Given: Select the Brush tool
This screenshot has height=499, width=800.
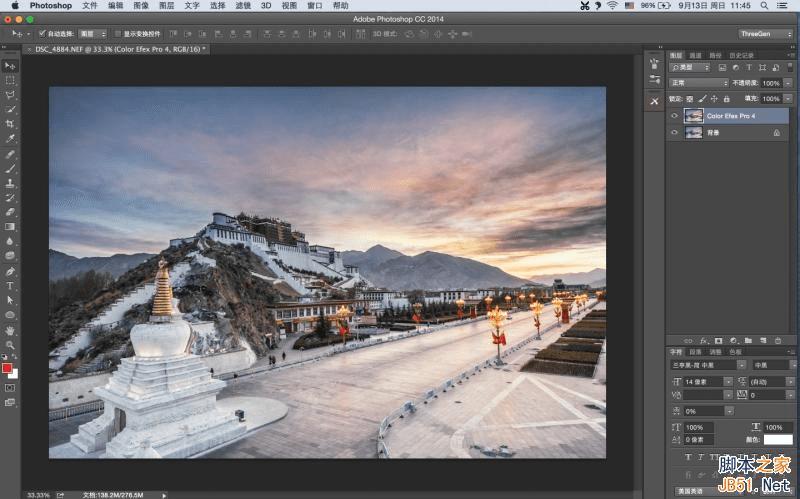Looking at the screenshot, I should (10, 168).
